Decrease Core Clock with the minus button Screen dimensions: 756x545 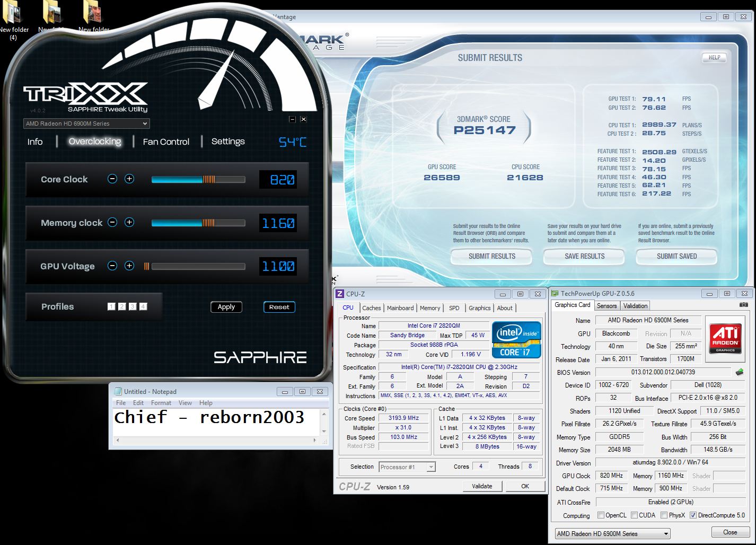(x=112, y=179)
